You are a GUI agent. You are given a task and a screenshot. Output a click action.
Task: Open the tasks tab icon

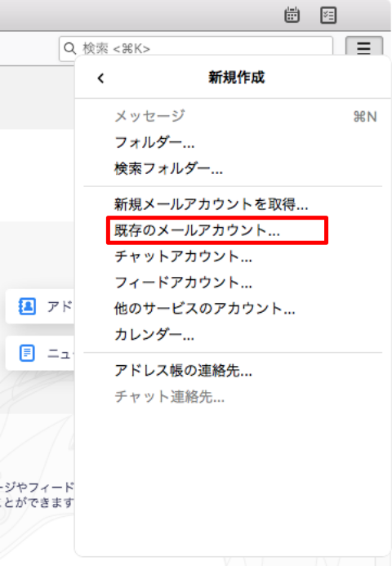pos(328,16)
